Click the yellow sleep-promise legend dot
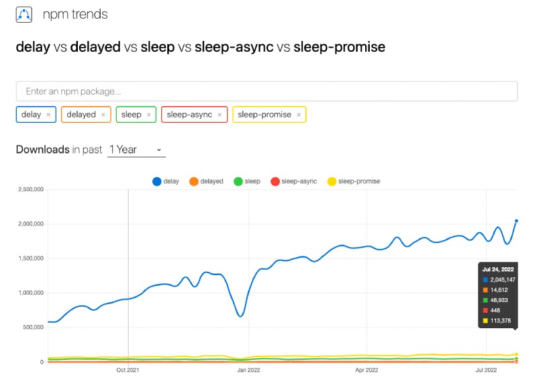537x392 pixels. point(332,181)
